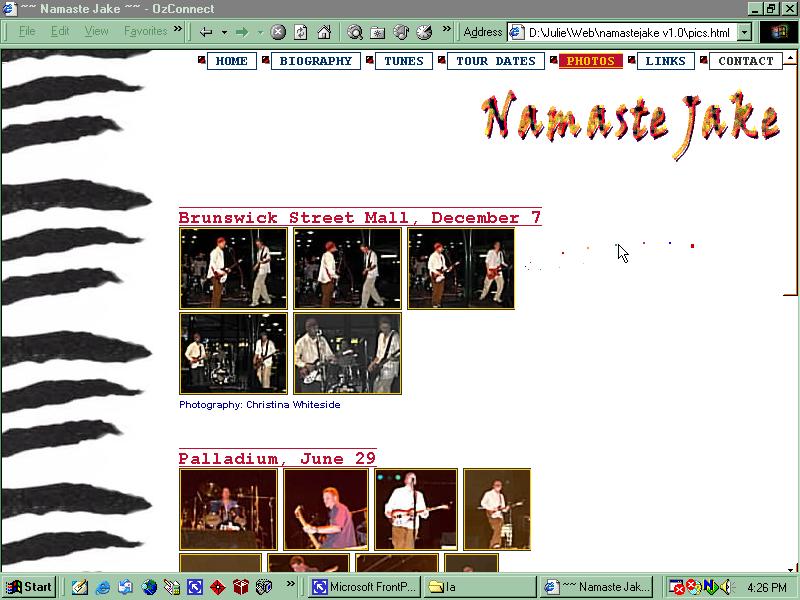The height and width of the screenshot is (600, 800).
Task: Open the Back button history dropdown arrow
Action: pos(224,32)
